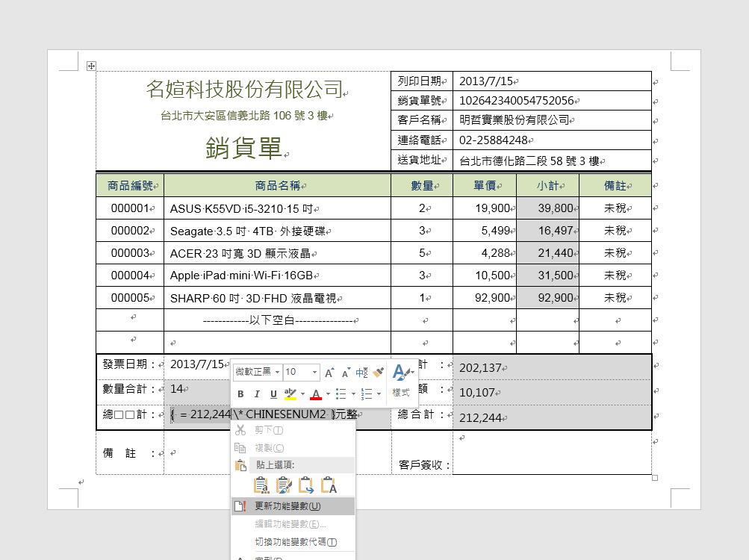Click the CHINESENUM2 field code text
The width and height of the screenshot is (749, 560).
tap(286, 414)
